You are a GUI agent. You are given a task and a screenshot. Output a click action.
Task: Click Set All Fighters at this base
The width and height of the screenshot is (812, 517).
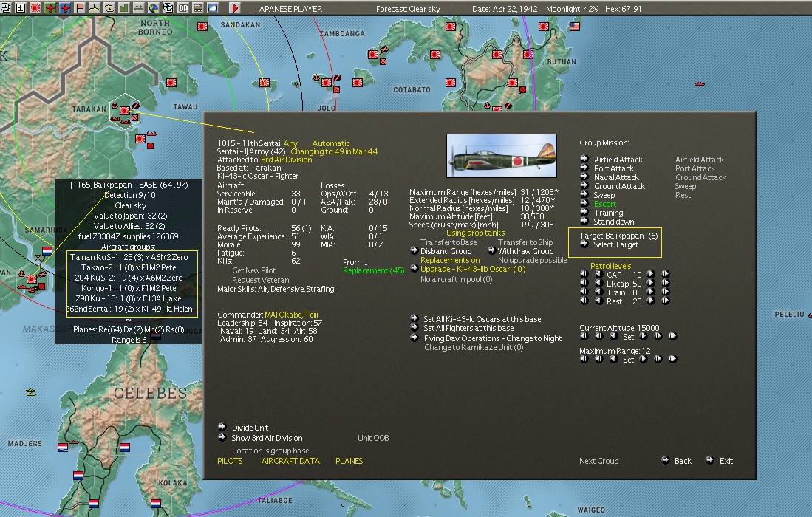click(414, 327)
